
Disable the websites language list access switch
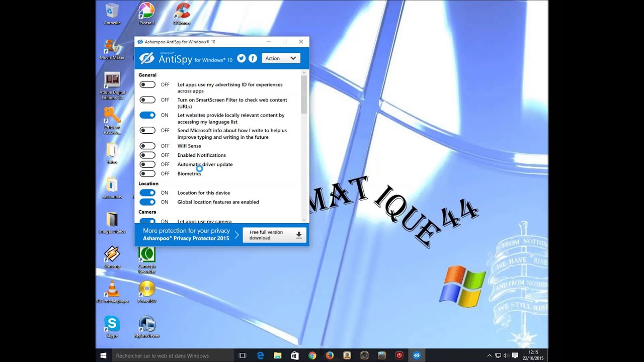pyautogui.click(x=147, y=115)
